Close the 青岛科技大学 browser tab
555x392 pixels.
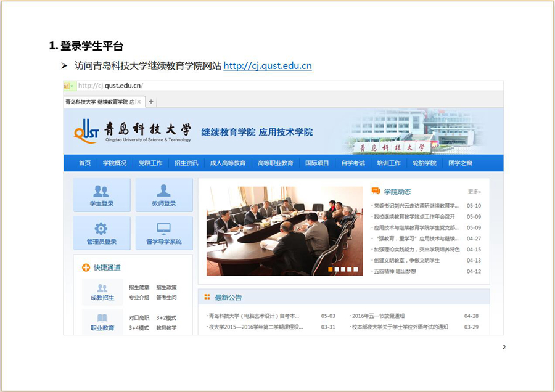pos(139,102)
